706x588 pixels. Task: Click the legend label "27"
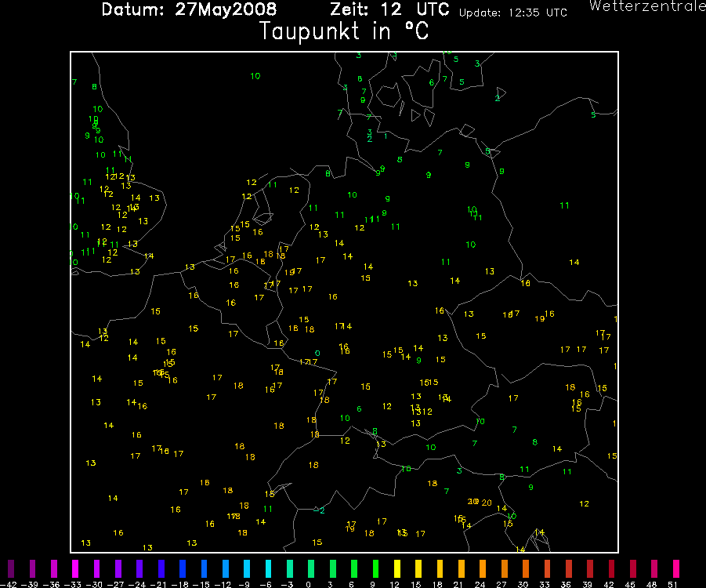pos(501,584)
